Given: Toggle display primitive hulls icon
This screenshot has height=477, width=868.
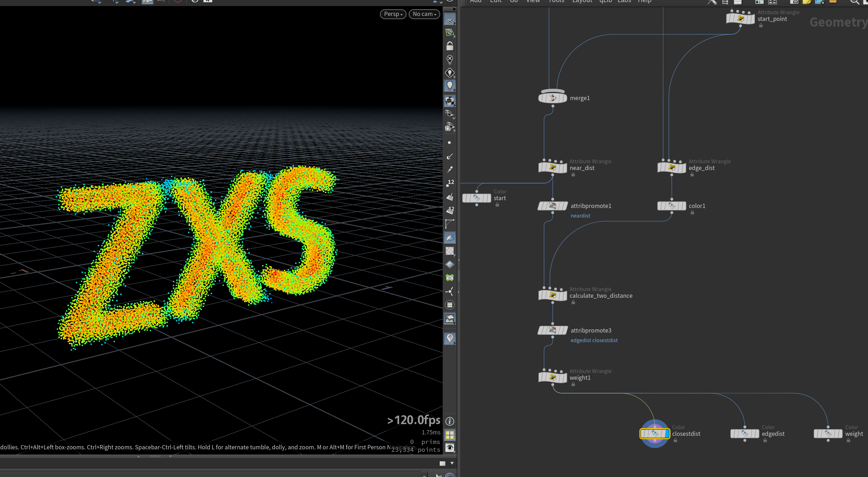Looking at the screenshot, I should pos(449,224).
